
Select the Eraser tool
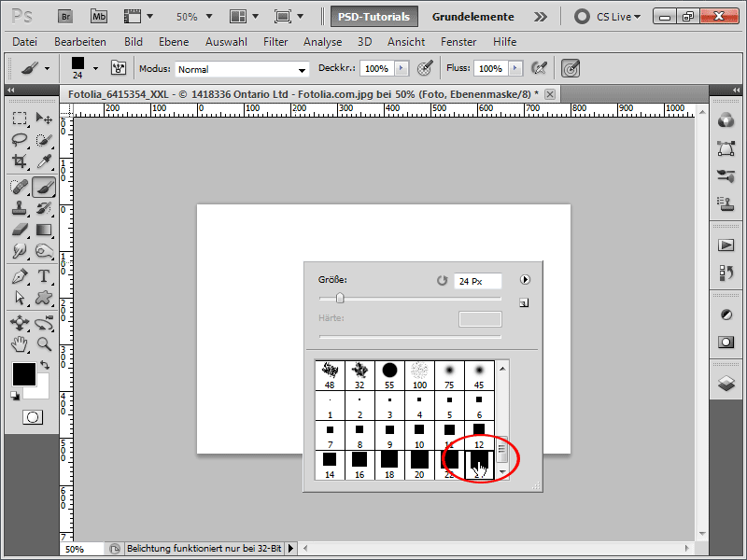point(20,230)
